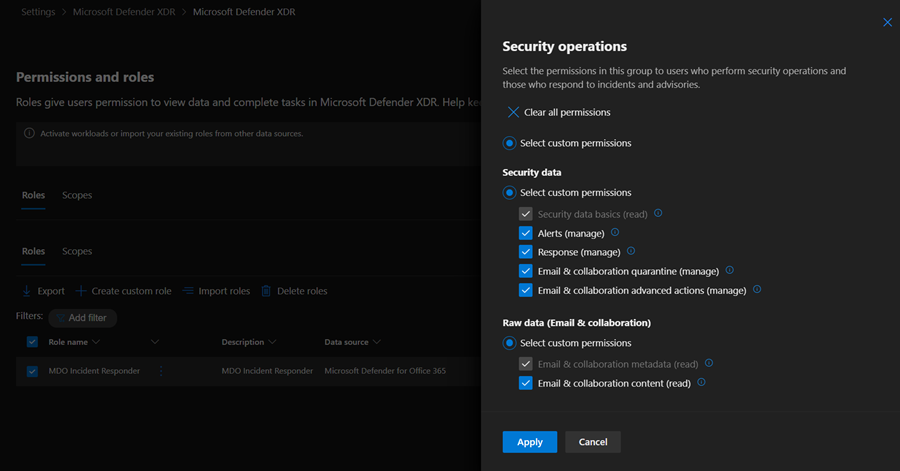Select custom permissions radio under Security data
900x471 pixels.
pyautogui.click(x=509, y=193)
